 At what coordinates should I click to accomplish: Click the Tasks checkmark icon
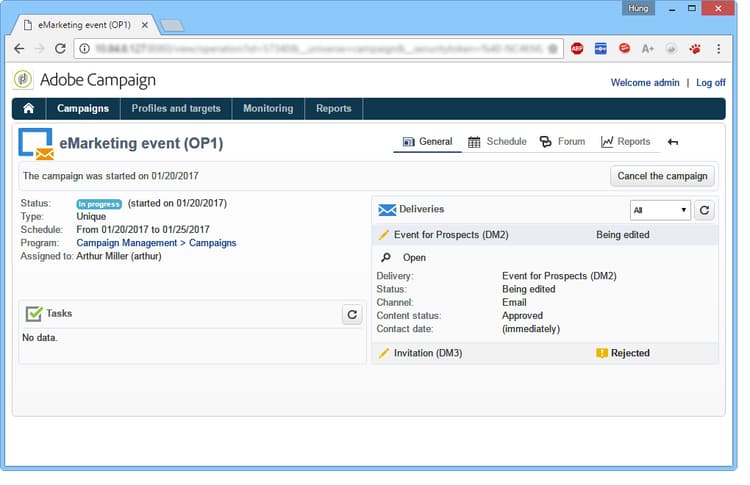(34, 314)
